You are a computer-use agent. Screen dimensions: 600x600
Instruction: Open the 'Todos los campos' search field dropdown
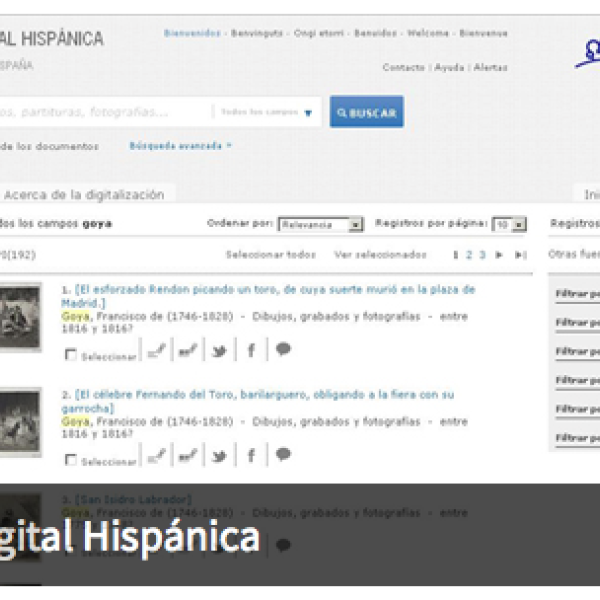point(266,112)
